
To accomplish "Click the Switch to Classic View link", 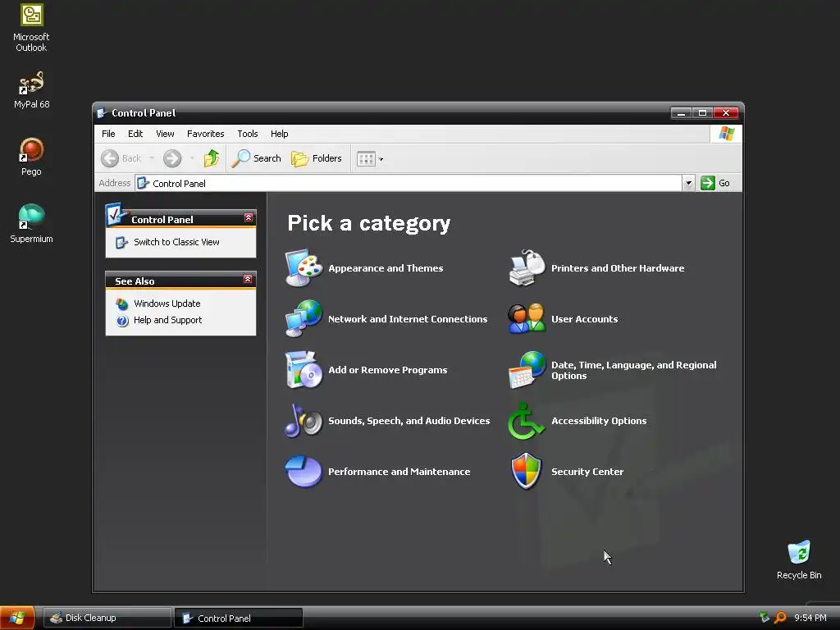I will 176,242.
